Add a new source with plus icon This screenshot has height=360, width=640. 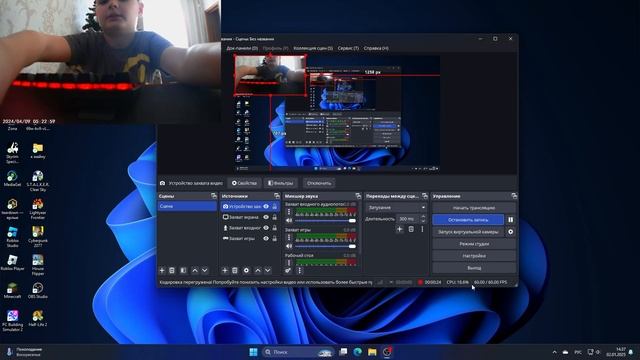(x=224, y=270)
